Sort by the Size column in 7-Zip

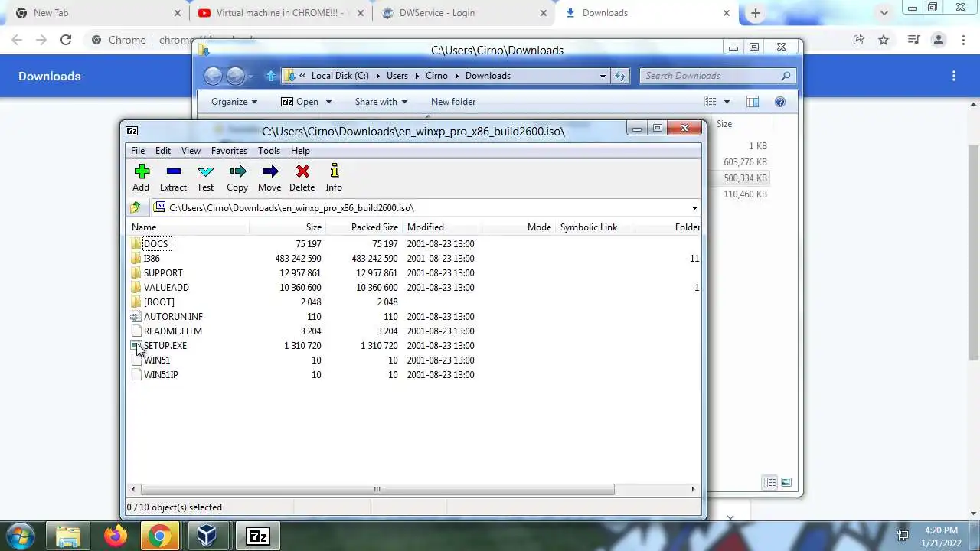click(287, 227)
